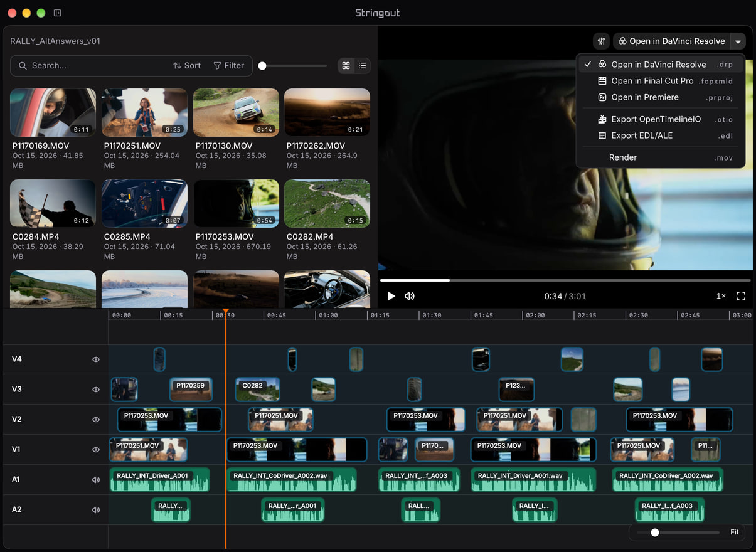The image size is (756, 552).
Task: Click the Filter funnel icon
Action: pyautogui.click(x=217, y=66)
